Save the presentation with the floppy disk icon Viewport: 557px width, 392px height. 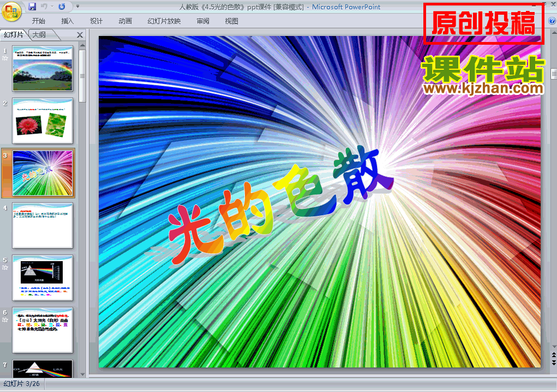pos(32,7)
